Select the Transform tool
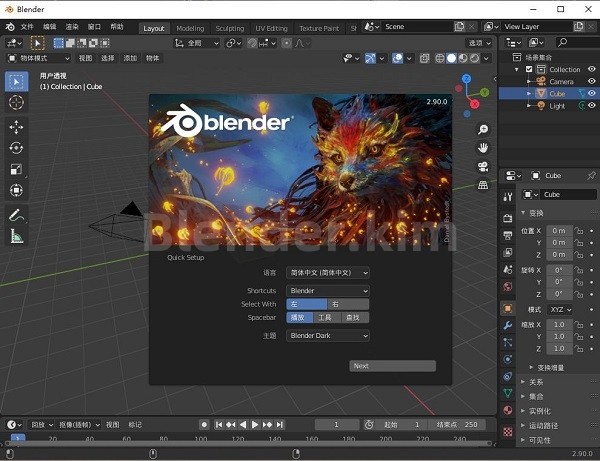This screenshot has width=600, height=461. (16, 190)
